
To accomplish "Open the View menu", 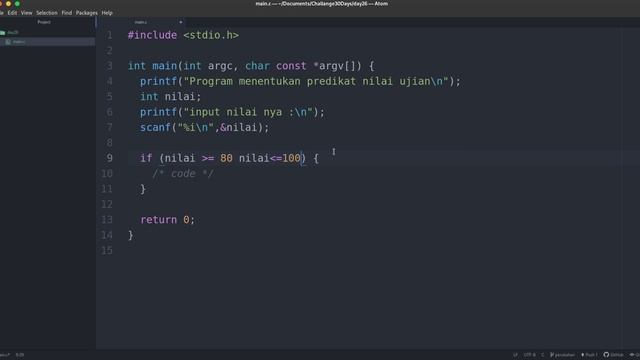I will [27, 13].
